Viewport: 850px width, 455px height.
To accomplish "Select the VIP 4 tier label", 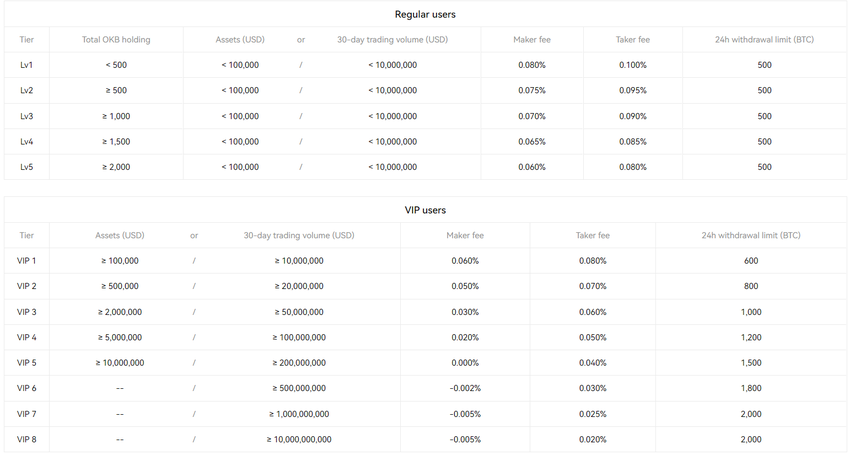I will [x=27, y=337].
